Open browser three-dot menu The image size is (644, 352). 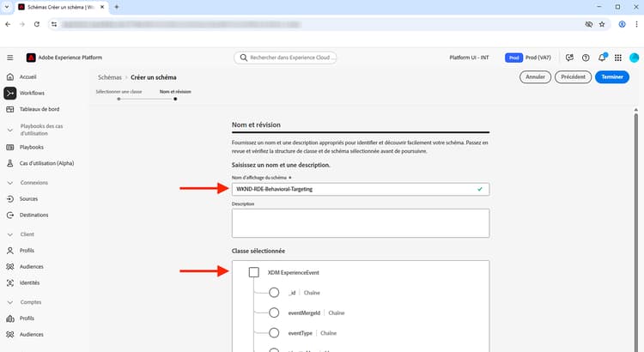636,24
